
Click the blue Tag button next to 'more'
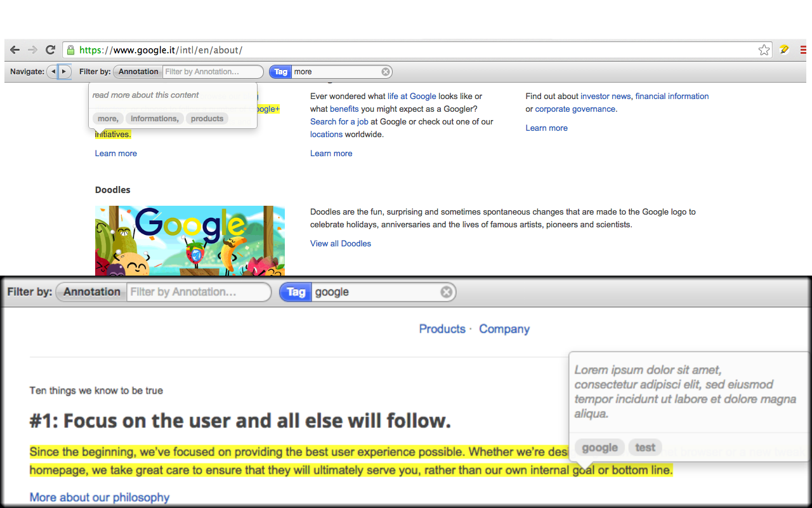tap(280, 72)
